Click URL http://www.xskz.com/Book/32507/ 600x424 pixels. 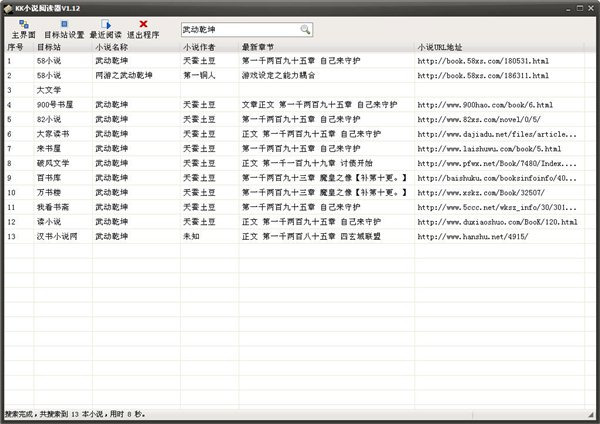click(x=481, y=192)
